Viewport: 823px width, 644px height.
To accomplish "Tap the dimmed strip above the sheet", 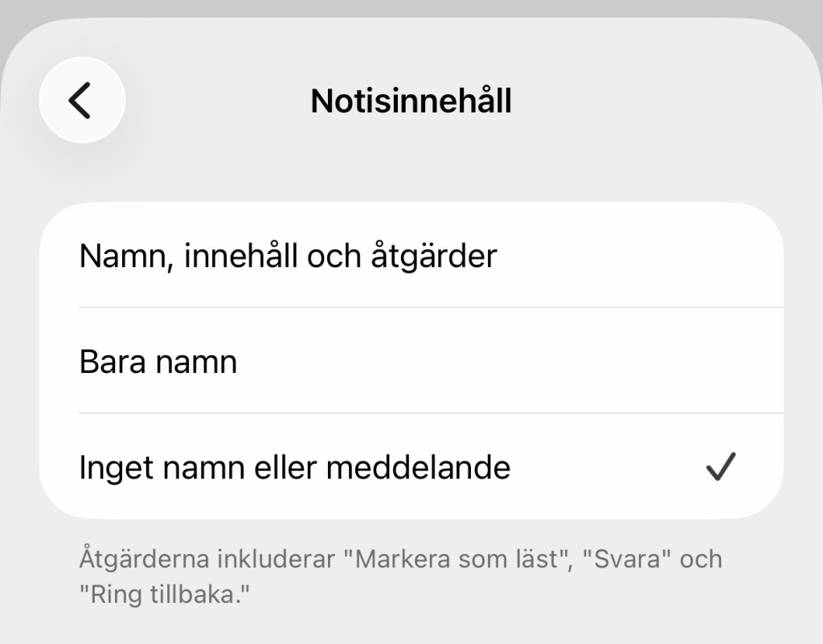I will (411, 8).
